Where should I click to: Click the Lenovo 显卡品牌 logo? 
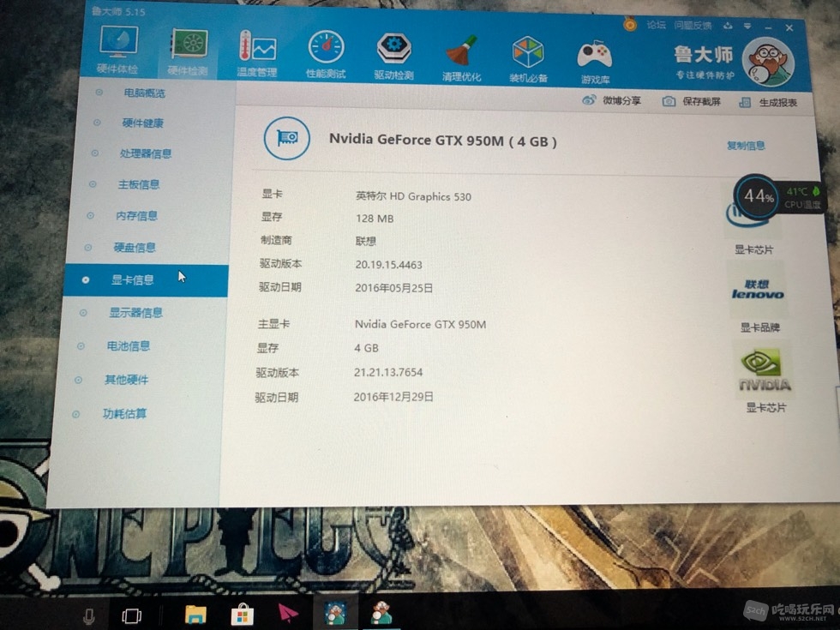pyautogui.click(x=758, y=290)
